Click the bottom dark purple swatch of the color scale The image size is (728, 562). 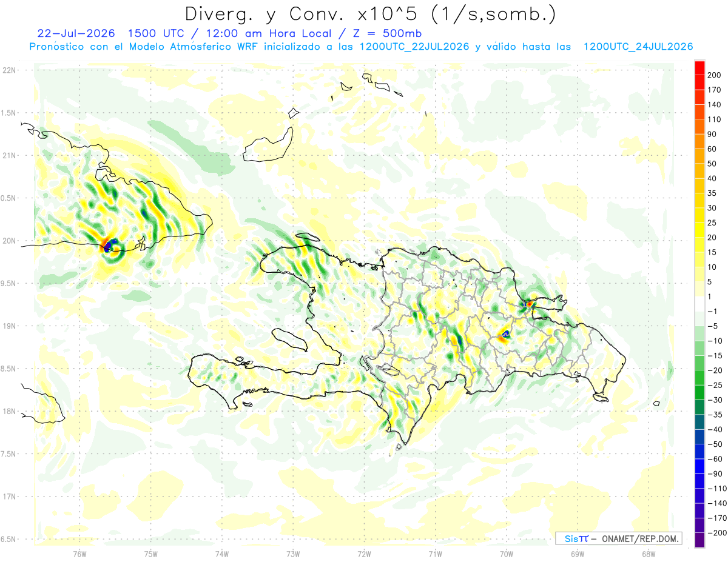pos(699,541)
